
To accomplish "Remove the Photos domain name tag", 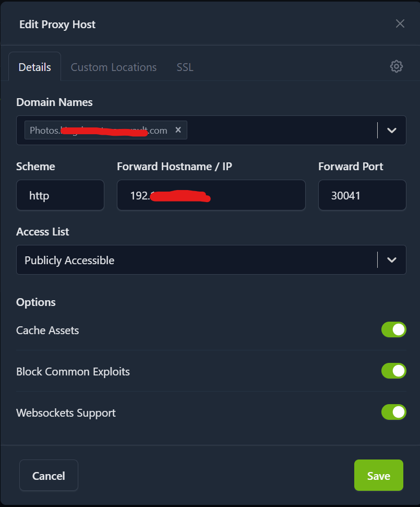I will [x=178, y=130].
